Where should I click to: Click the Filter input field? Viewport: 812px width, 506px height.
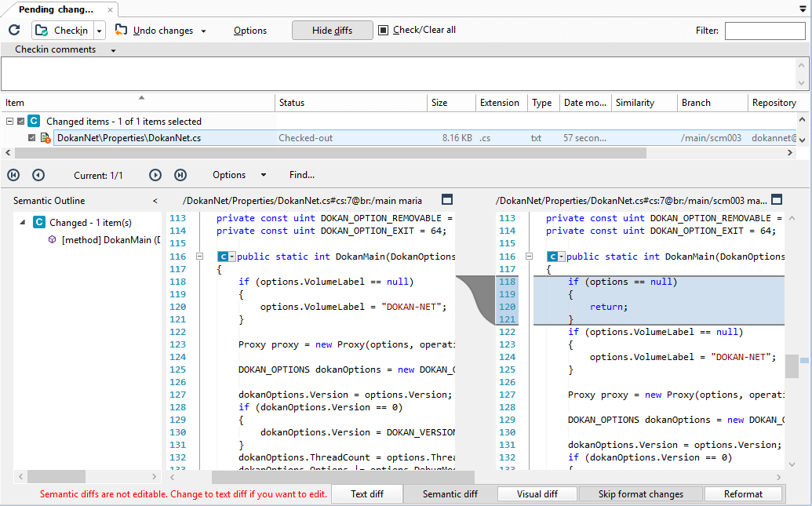(765, 31)
